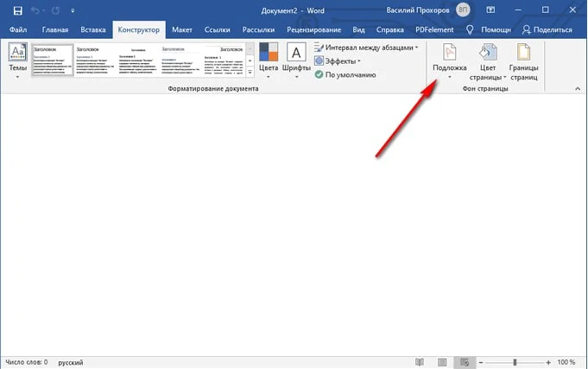Screen dimensions: 588x369
Task: Click Число слов: 0 in status bar
Action: click(x=27, y=362)
